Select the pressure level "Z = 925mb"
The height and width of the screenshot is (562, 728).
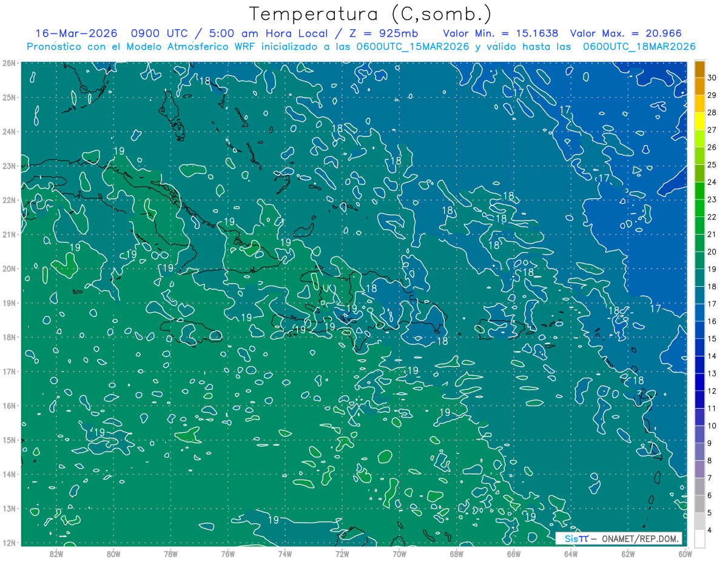[383, 33]
